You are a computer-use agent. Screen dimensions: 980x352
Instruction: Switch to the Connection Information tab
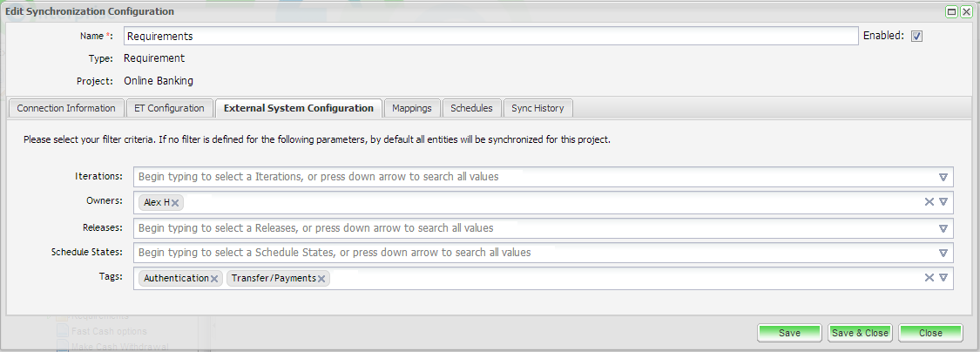[x=66, y=108]
